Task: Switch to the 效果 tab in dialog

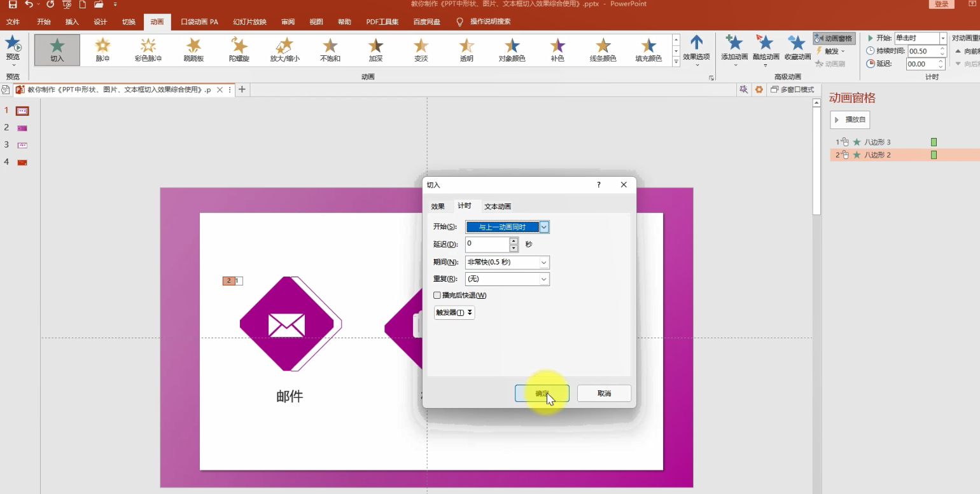Action: [438, 206]
